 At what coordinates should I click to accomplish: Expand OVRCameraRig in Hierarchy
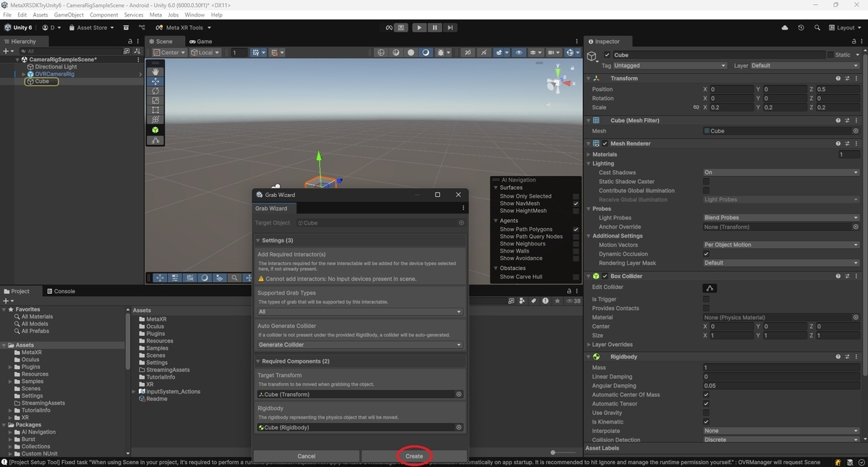(24, 74)
